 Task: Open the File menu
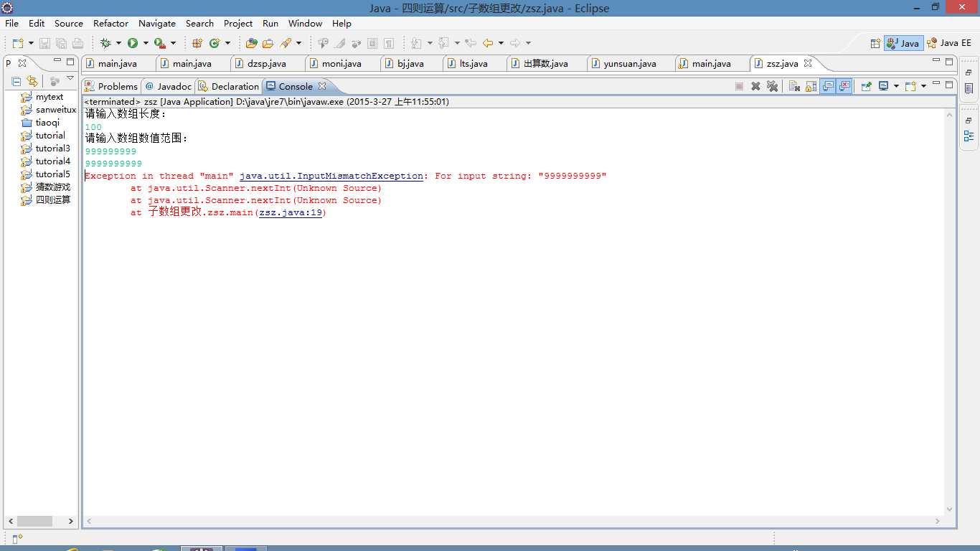pos(11,23)
